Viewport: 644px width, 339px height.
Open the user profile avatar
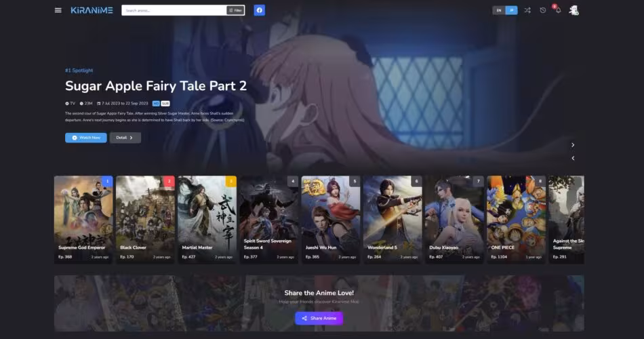coord(573,10)
